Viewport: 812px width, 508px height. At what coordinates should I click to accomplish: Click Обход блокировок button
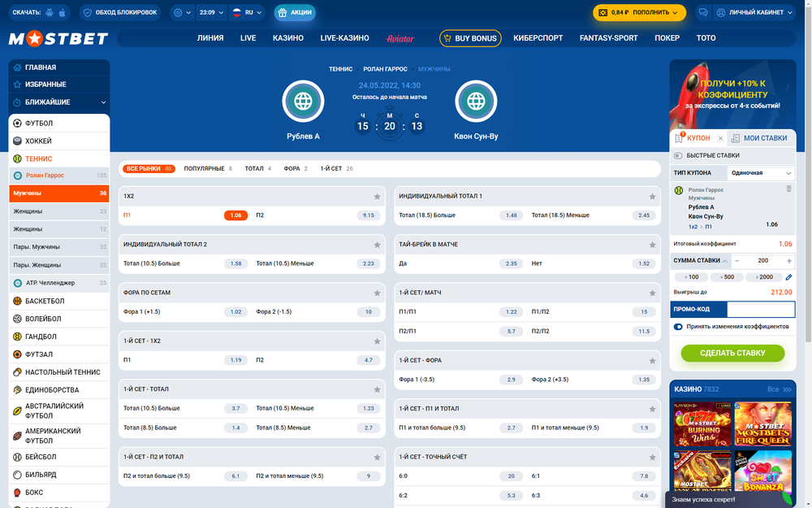click(x=120, y=12)
